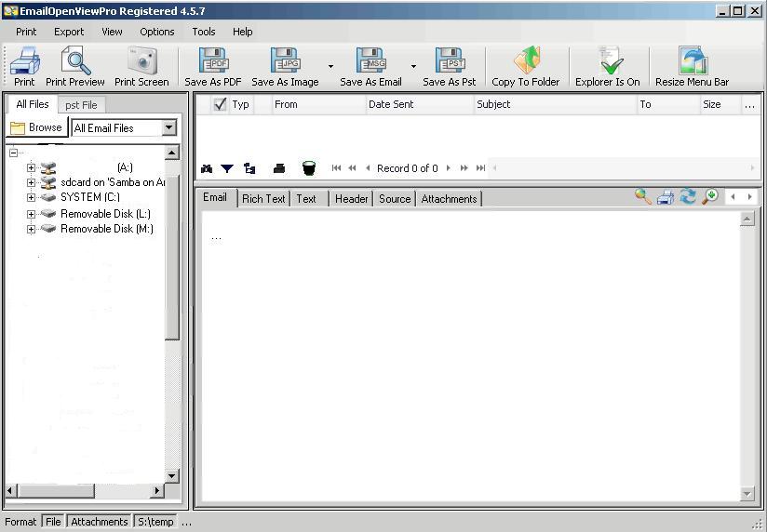This screenshot has width=767, height=532.
Task: Click the right tab-scroll arrow in preview pane
Action: pyautogui.click(x=749, y=196)
